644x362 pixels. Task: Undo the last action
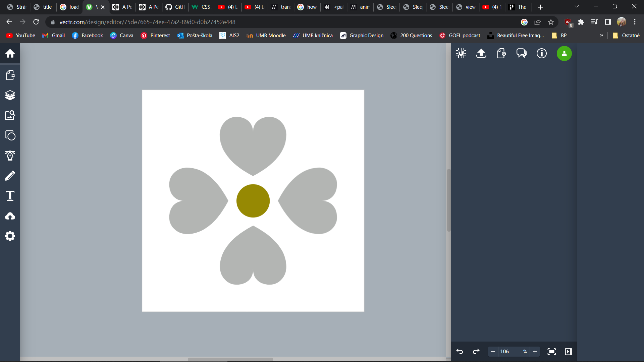pyautogui.click(x=460, y=352)
